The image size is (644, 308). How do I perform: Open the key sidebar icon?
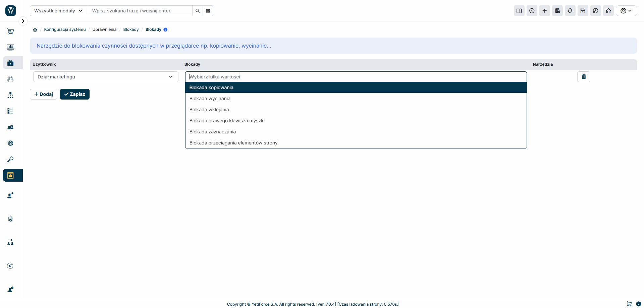tap(10, 159)
